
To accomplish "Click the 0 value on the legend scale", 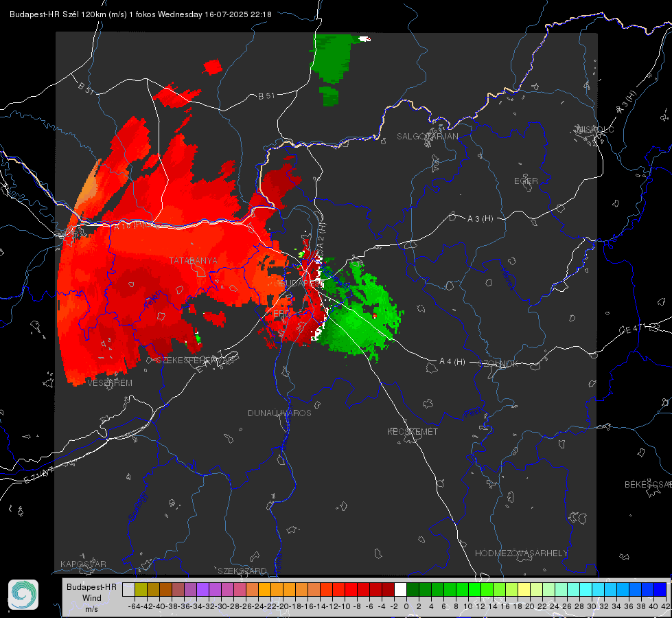I will tap(406, 606).
